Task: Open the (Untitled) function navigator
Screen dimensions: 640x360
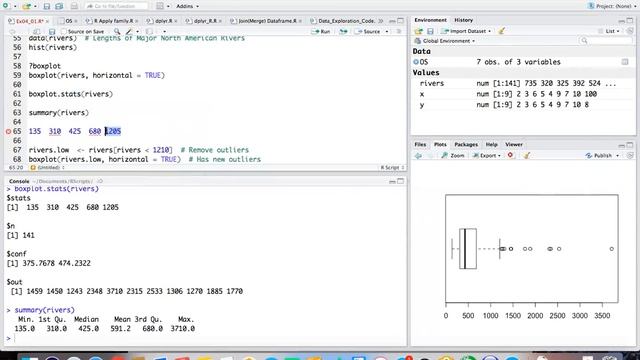Action: coord(47,167)
